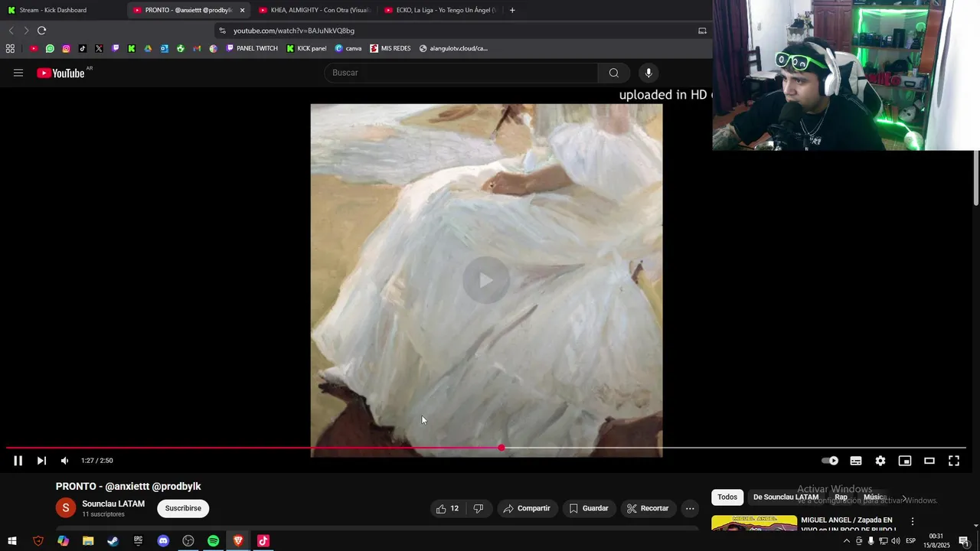Viewport: 980px width, 551px height.
Task: Toggle the autoplay switch in player
Action: [x=830, y=461]
